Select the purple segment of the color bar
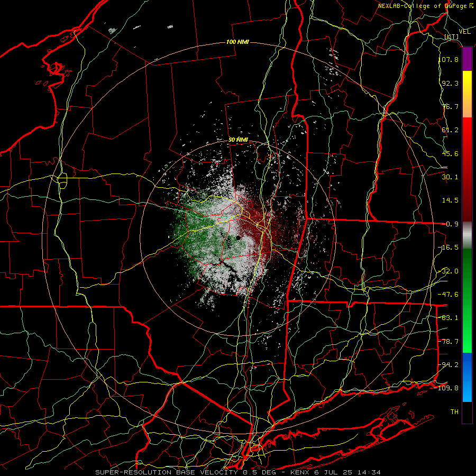Viewport: 476px width, 476px height. point(467,59)
